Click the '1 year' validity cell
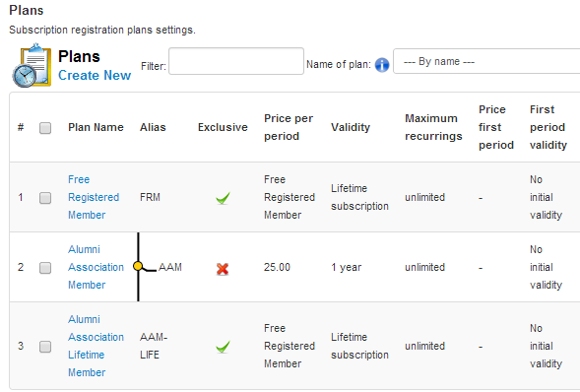The height and width of the screenshot is (392, 580). coord(347,267)
